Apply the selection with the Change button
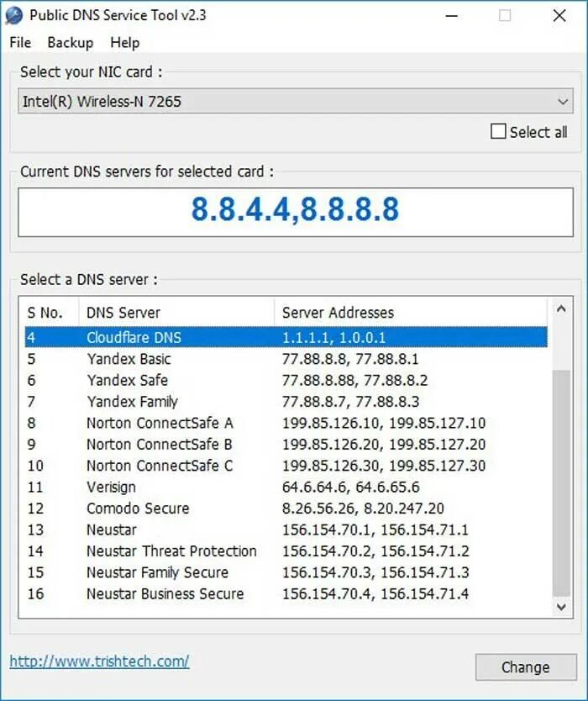The image size is (588, 701). click(x=526, y=667)
